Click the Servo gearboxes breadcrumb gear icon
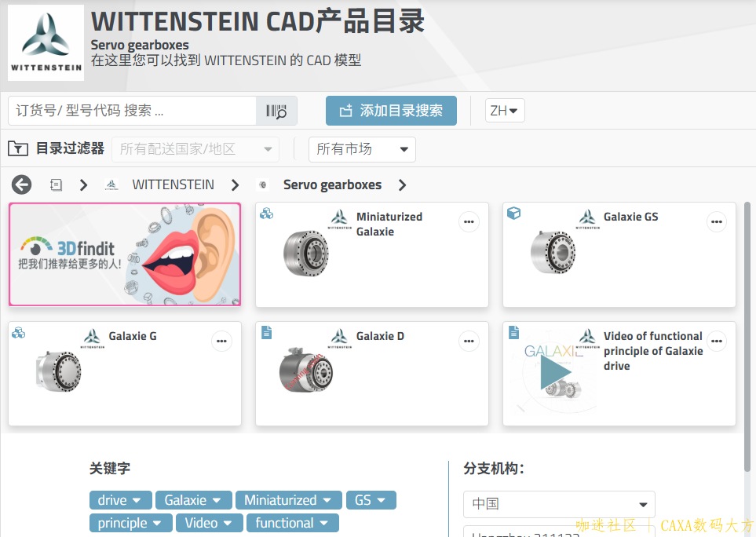The width and height of the screenshot is (756, 537). tap(262, 184)
